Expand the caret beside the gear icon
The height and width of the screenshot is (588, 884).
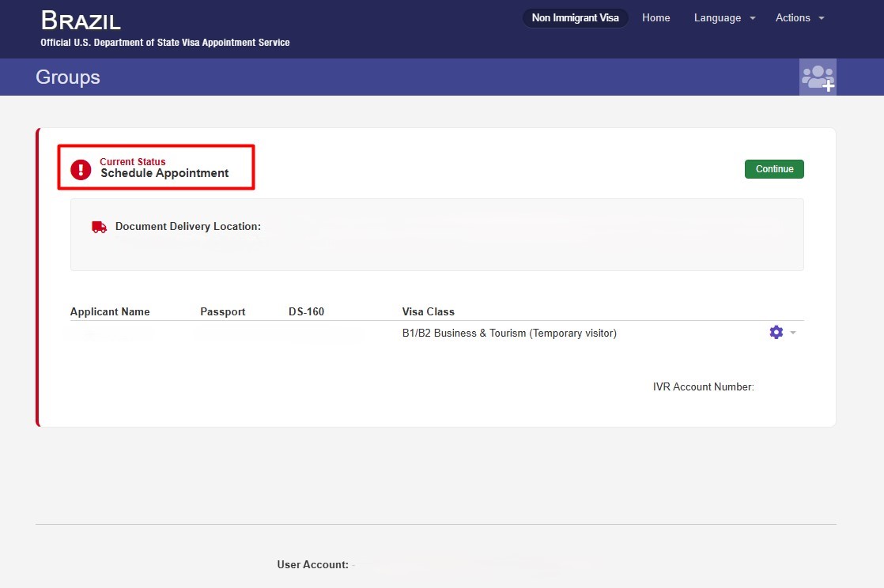793,333
